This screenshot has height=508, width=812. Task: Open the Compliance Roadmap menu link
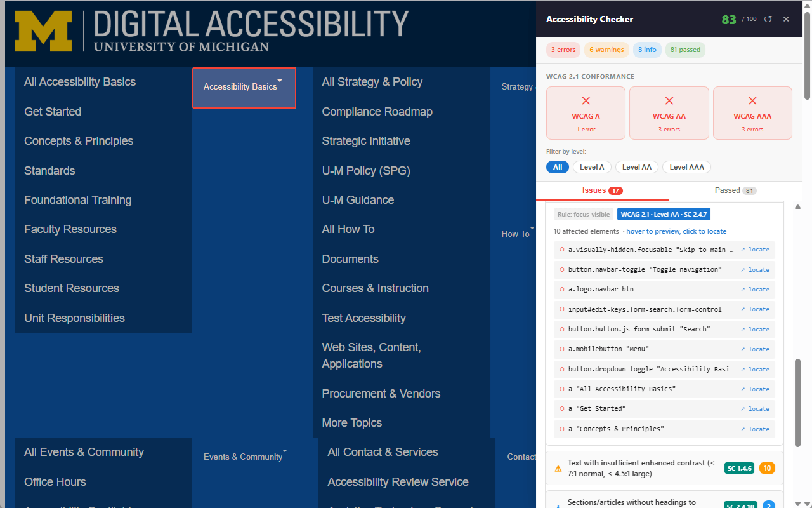377,111
